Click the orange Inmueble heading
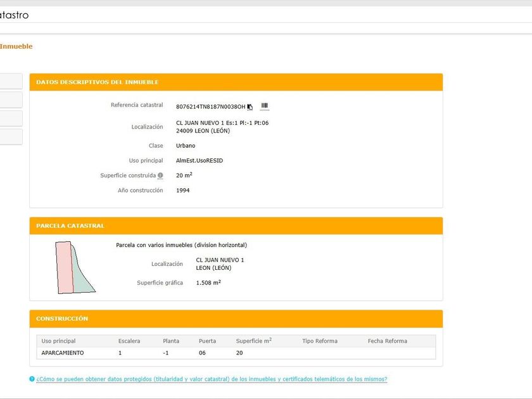 click(16, 46)
